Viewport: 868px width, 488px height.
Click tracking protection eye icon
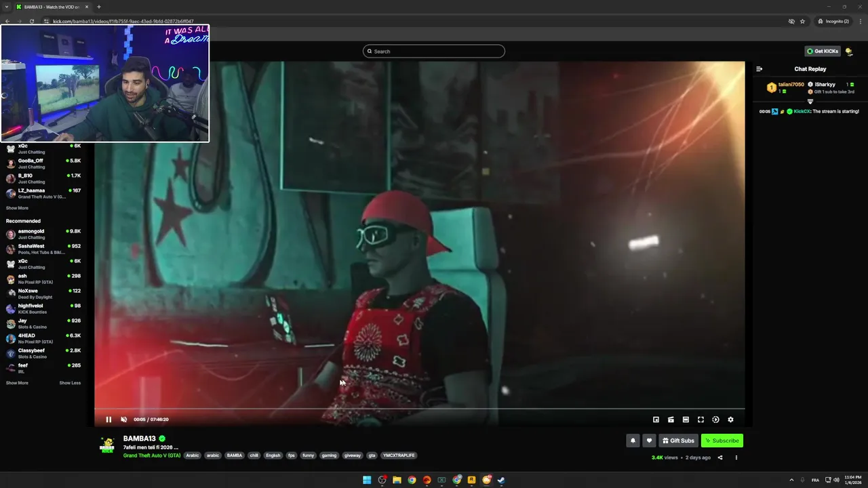(x=791, y=21)
